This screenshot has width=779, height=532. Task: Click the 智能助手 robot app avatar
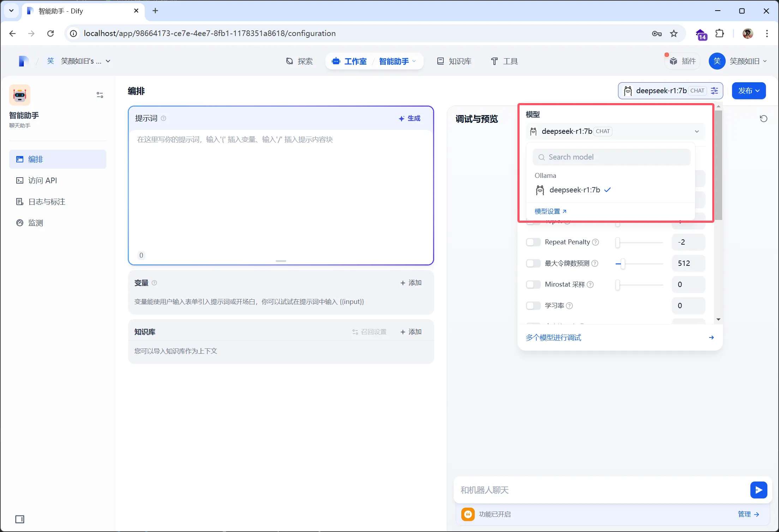20,95
